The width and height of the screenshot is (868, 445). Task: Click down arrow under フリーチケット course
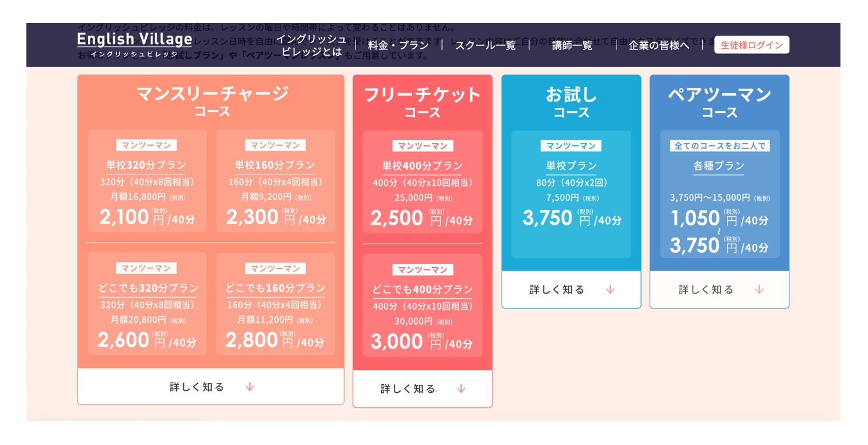pos(461,389)
